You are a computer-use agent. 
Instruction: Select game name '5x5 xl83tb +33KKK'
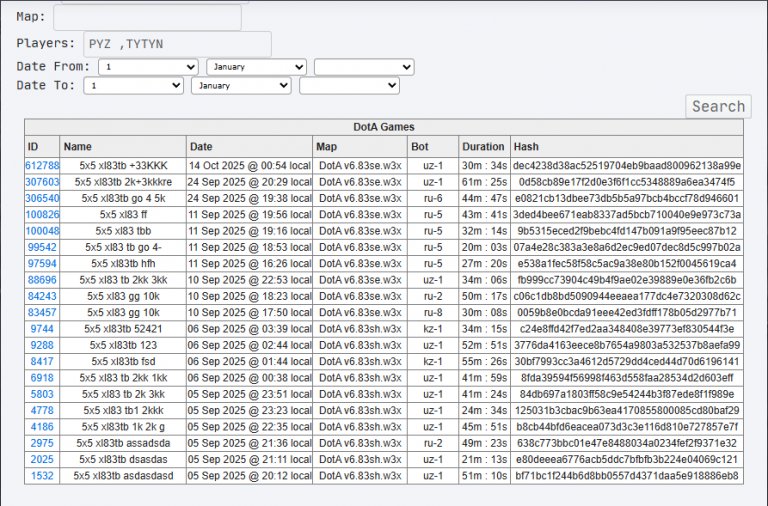point(123,166)
